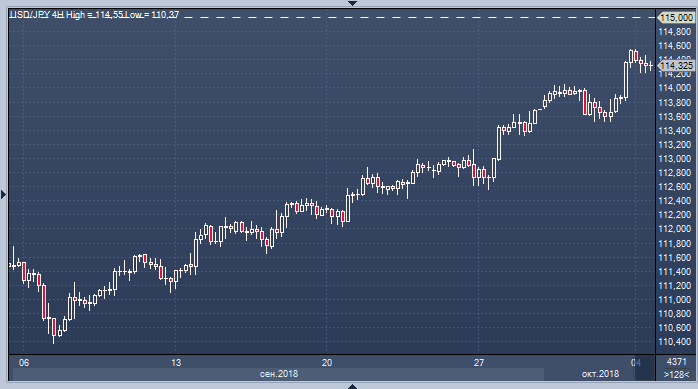
Task: Click the 115,000 dashed level price tag
Action: pos(676,18)
